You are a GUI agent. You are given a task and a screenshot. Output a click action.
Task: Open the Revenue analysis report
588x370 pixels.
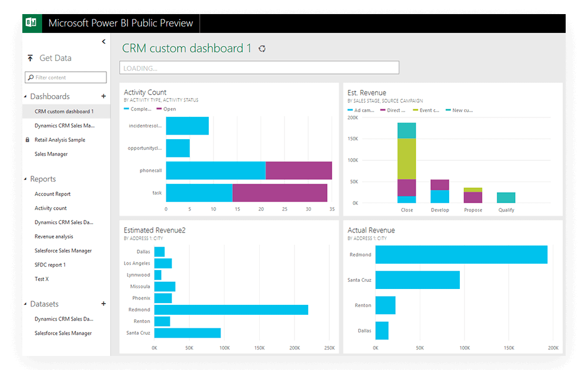pyautogui.click(x=54, y=237)
